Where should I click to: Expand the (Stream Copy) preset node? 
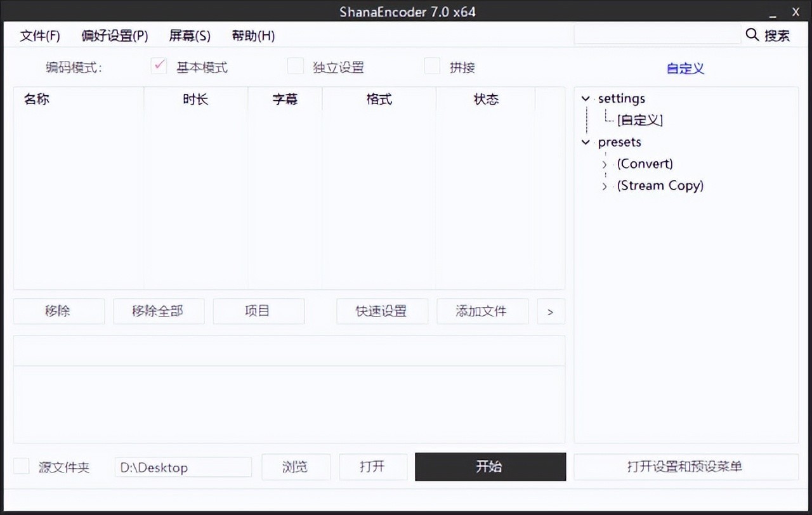coord(605,185)
